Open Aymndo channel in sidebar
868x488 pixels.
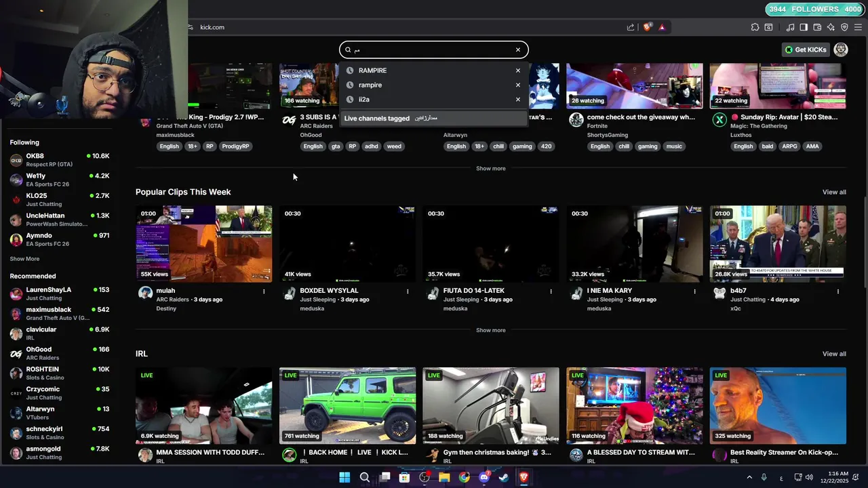[x=60, y=239]
